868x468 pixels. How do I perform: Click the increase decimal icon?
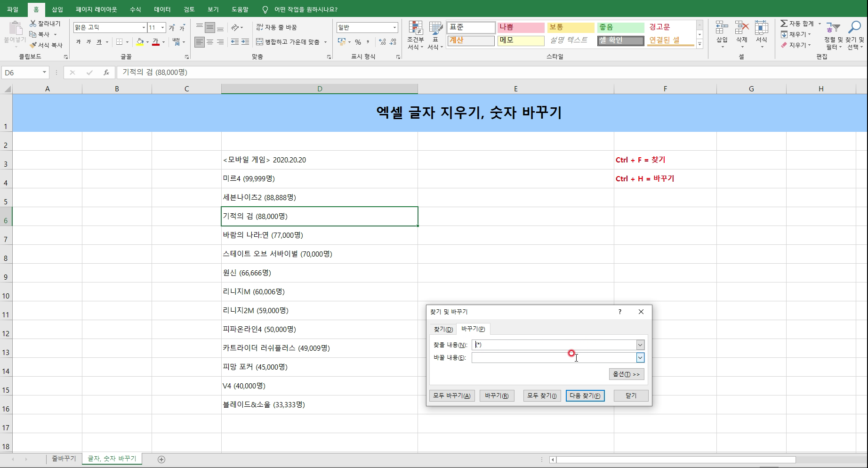coord(382,42)
